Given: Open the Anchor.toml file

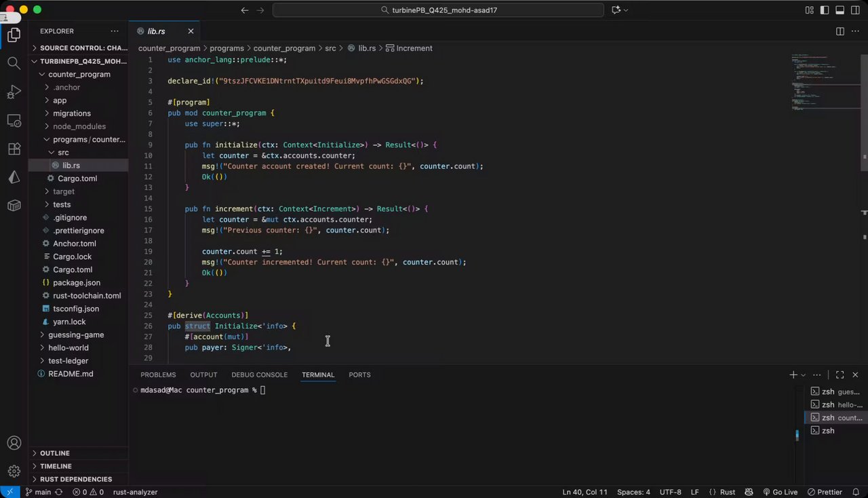Looking at the screenshot, I should coord(75,244).
